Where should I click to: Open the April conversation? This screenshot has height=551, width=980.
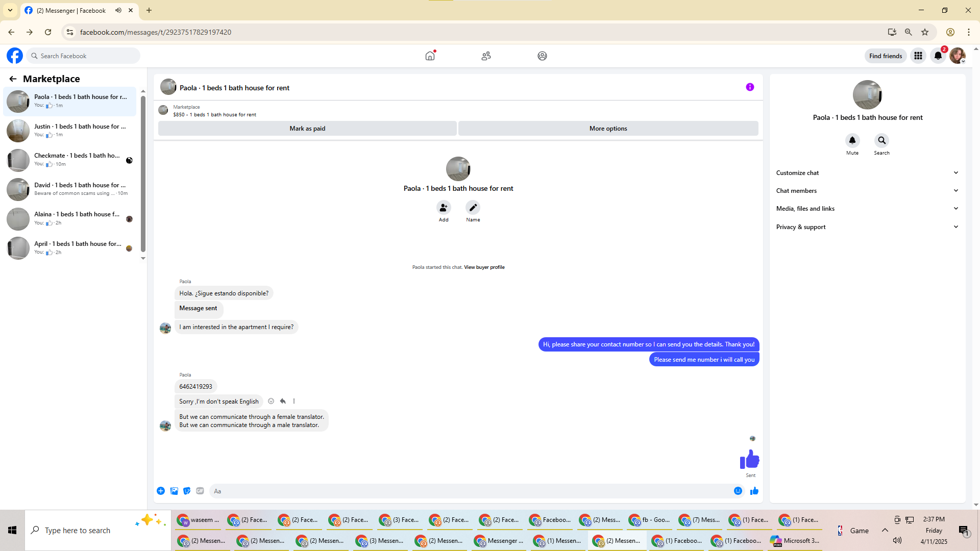[x=70, y=248]
